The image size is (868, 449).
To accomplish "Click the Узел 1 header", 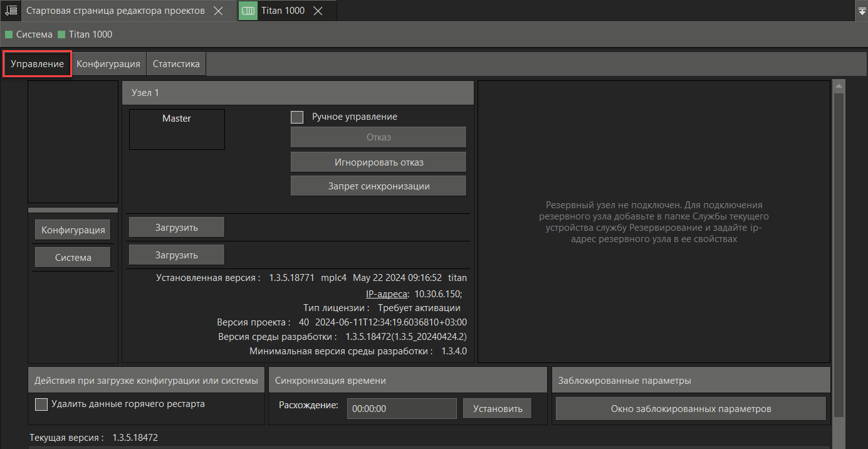I will 298,93.
